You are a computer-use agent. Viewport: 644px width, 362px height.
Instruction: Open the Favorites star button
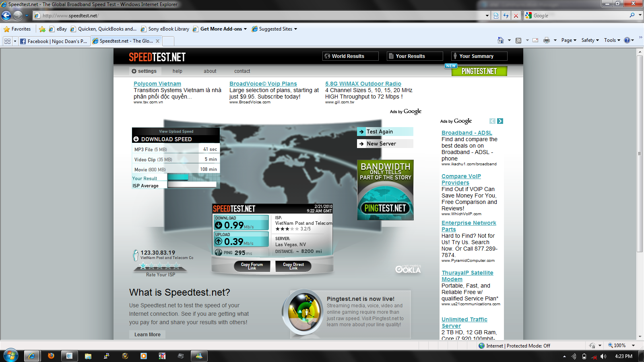[x=17, y=29]
